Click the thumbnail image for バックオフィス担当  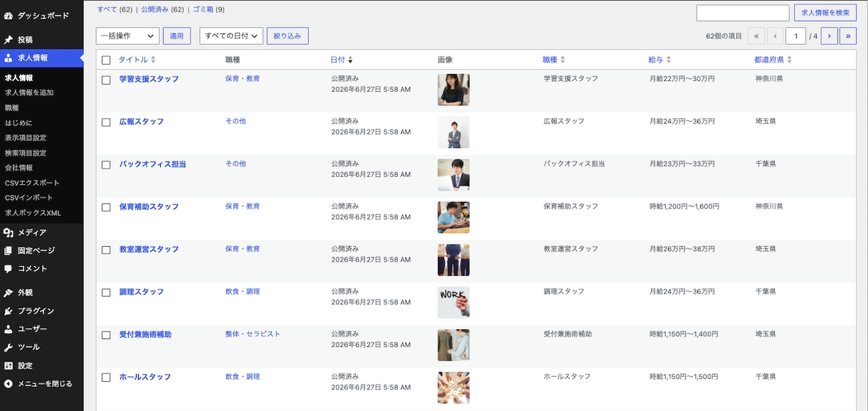tap(453, 175)
